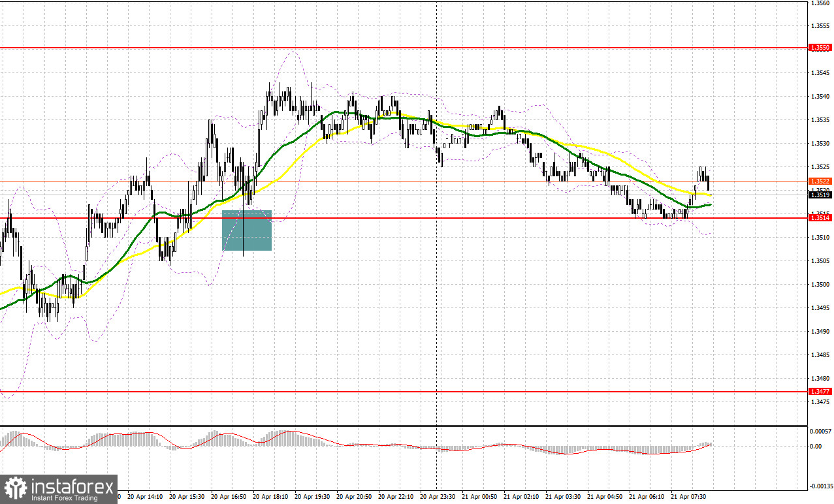Viewport: 834px width, 504px height.
Task: Toggle the teal highlighted signal rectangle
Action: pos(247,230)
